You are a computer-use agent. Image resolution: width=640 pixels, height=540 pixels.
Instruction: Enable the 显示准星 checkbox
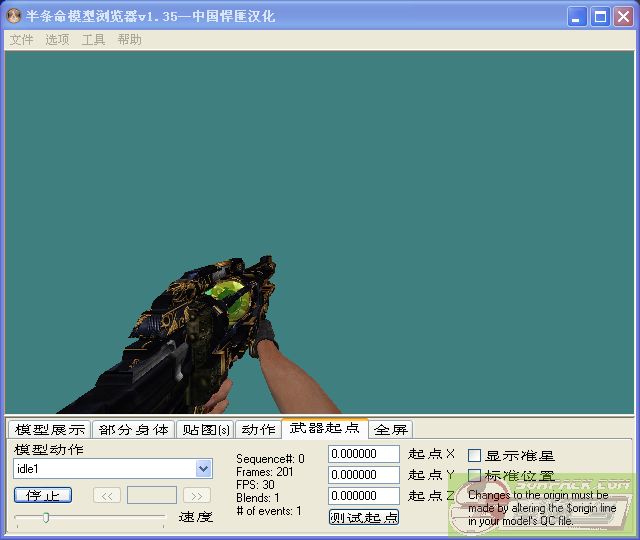pos(475,455)
